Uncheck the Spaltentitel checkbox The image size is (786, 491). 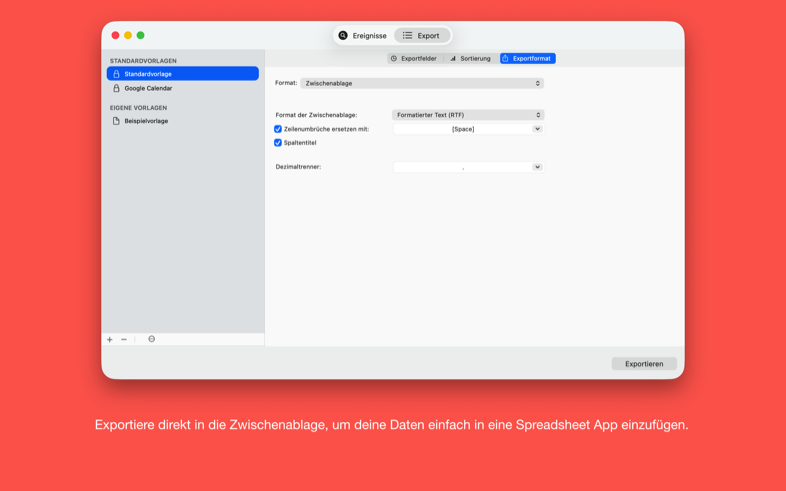[x=278, y=143]
